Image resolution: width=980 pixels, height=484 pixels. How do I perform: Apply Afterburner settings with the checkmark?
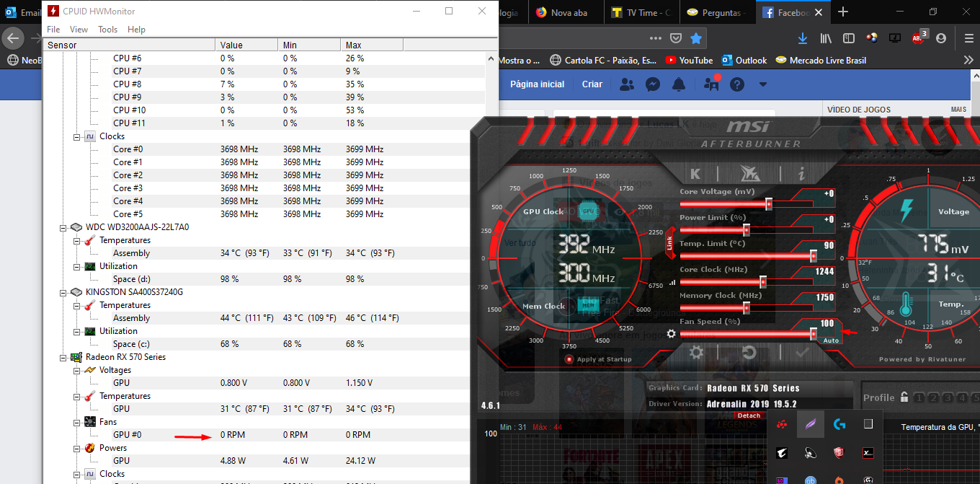click(802, 353)
